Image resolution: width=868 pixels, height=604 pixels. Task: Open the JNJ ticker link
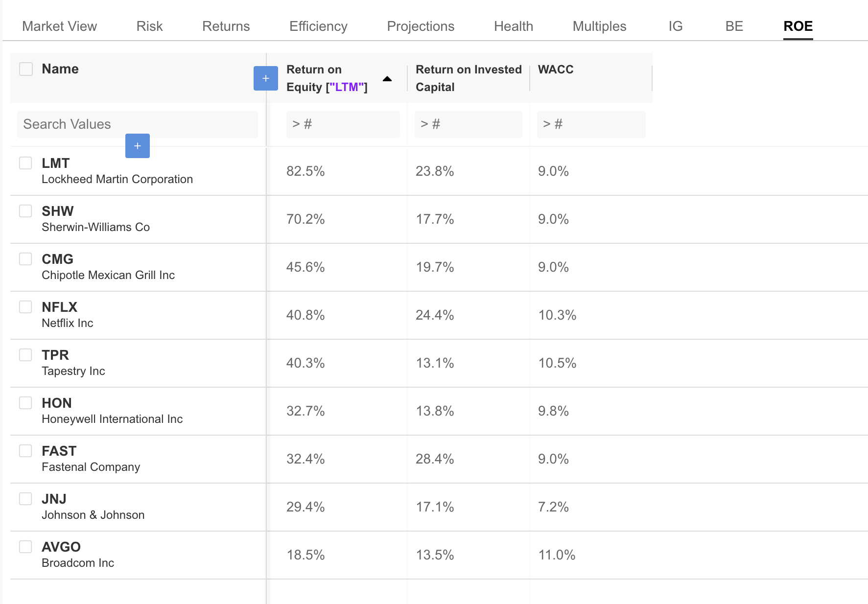(54, 499)
